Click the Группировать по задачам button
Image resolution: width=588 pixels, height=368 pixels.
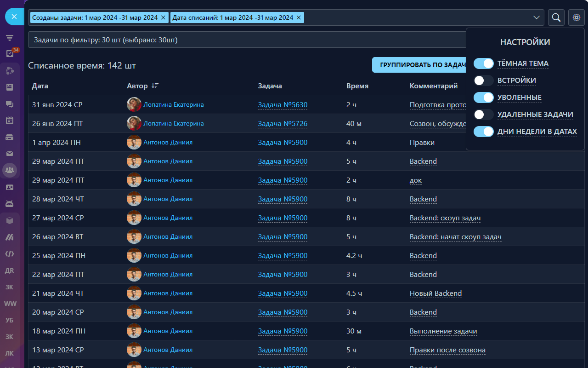tap(419, 65)
